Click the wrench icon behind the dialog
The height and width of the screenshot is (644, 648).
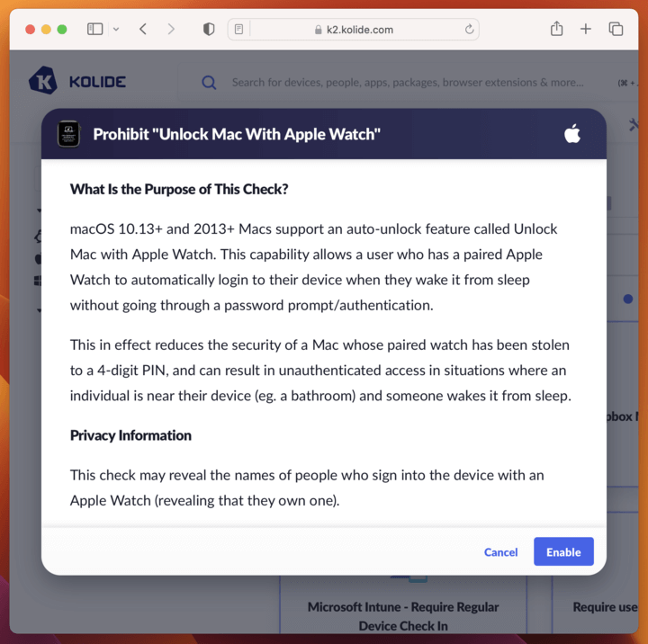pos(633,124)
